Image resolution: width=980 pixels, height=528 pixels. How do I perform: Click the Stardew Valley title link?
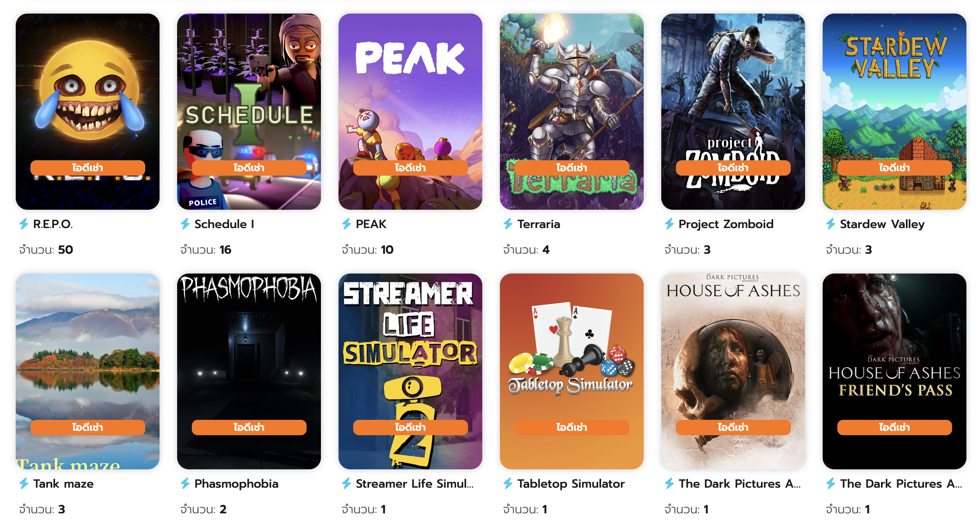coord(882,224)
